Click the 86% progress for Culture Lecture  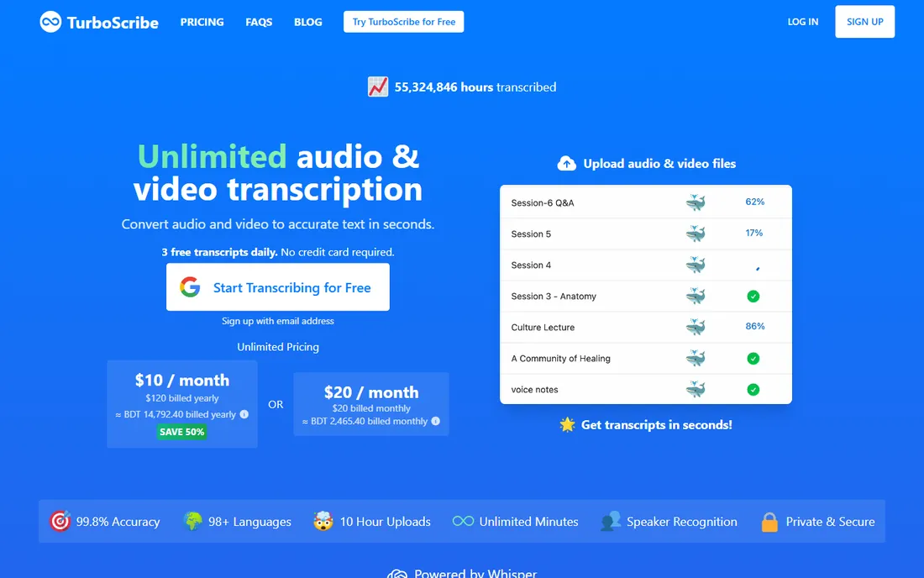(x=755, y=326)
